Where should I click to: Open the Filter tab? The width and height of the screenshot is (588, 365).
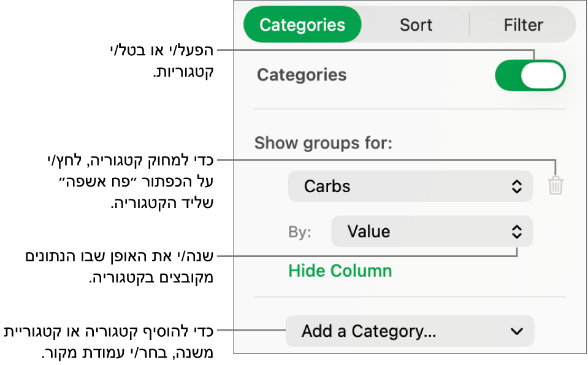click(523, 25)
